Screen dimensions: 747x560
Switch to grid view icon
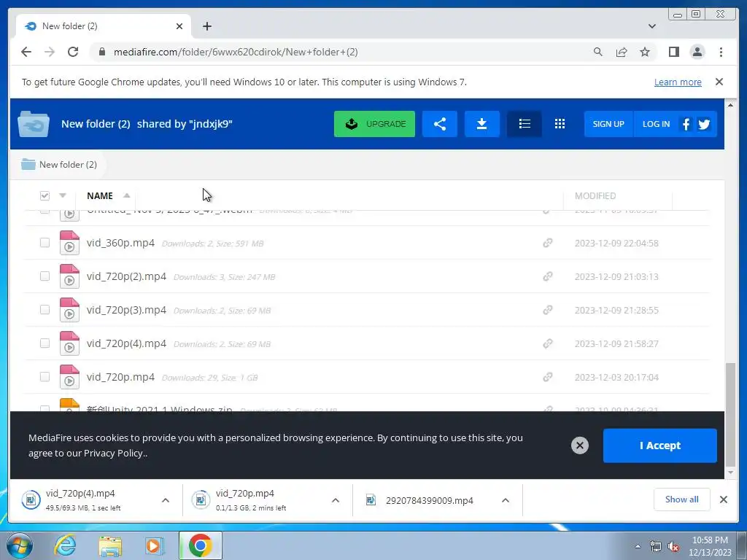click(560, 124)
